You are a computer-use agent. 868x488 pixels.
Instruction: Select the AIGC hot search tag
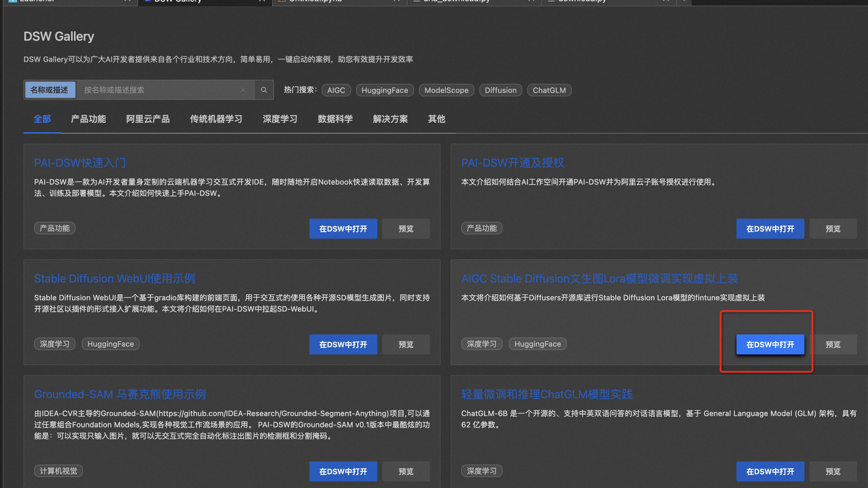point(336,90)
